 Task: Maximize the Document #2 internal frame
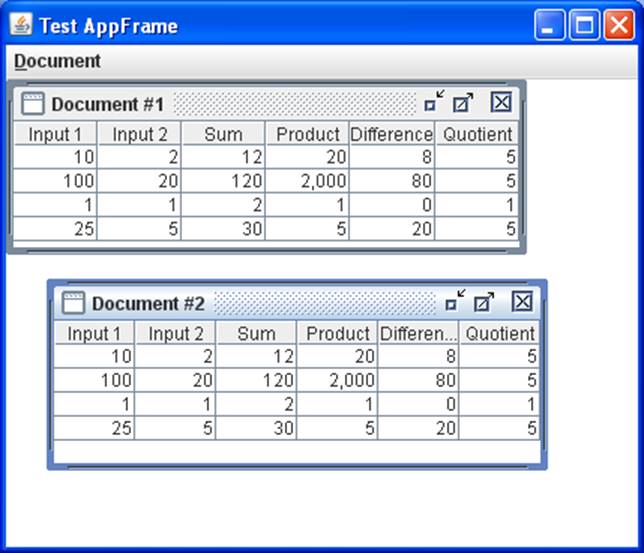[x=484, y=302]
